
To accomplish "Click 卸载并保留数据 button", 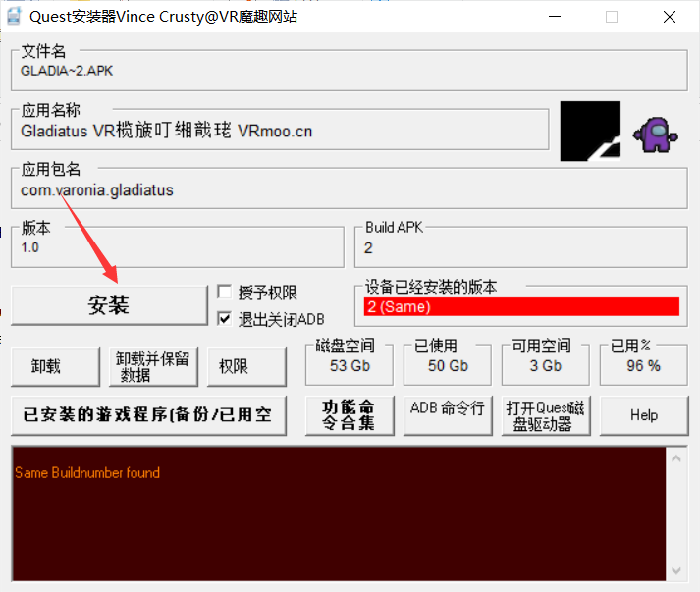I will click(x=153, y=366).
